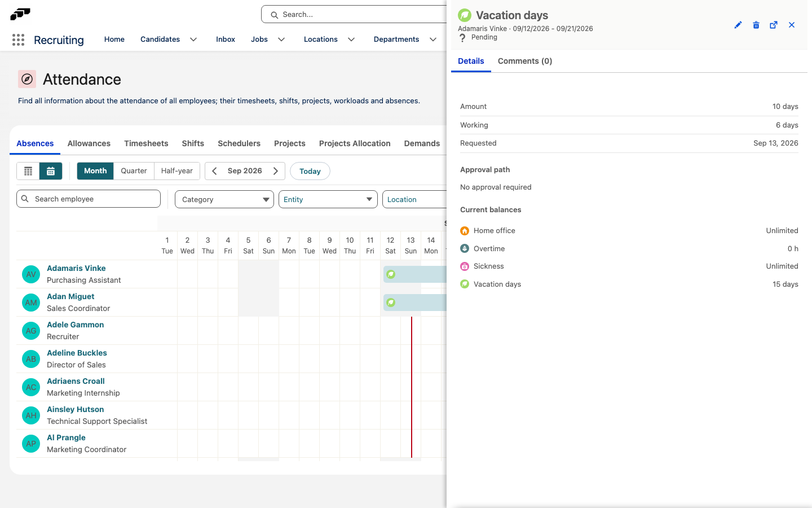The height and width of the screenshot is (508, 812).
Task: Click the Search employee field
Action: tap(89, 199)
